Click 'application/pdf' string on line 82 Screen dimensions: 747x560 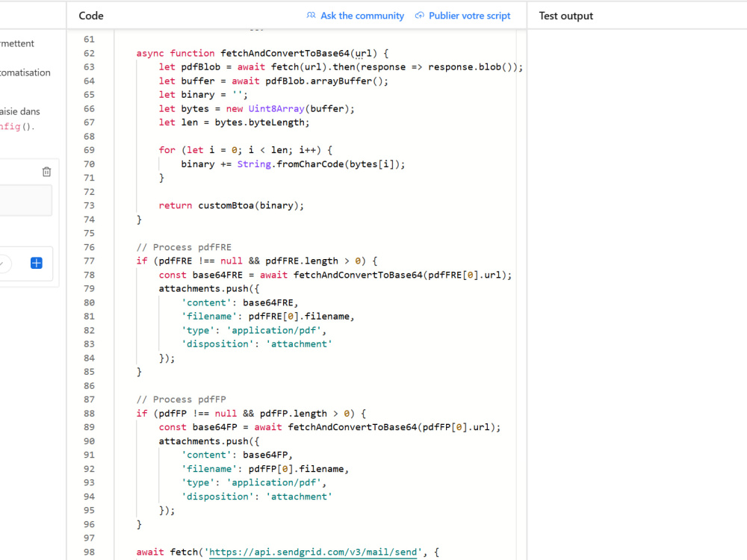pyautogui.click(x=273, y=331)
